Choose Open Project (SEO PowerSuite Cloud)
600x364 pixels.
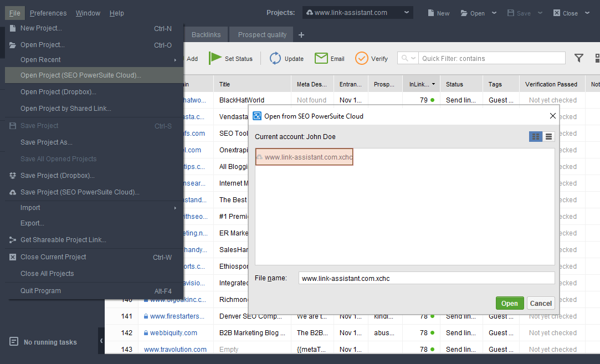[x=94, y=75]
